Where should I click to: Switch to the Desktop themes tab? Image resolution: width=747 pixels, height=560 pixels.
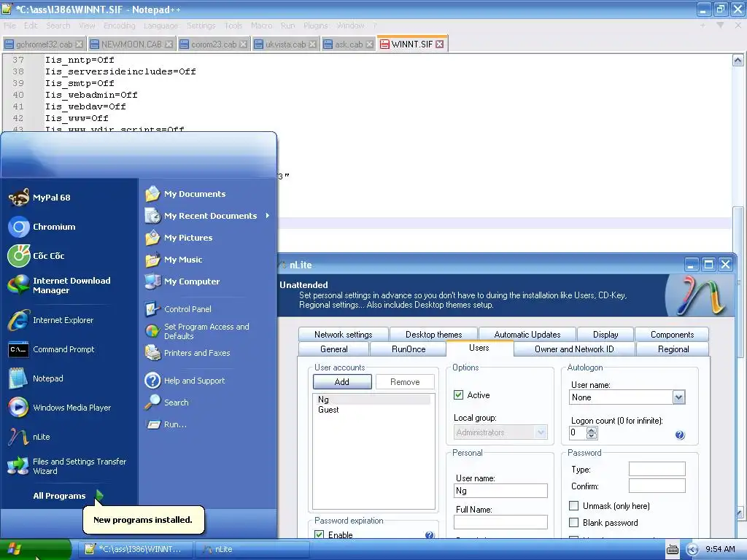pyautogui.click(x=433, y=334)
